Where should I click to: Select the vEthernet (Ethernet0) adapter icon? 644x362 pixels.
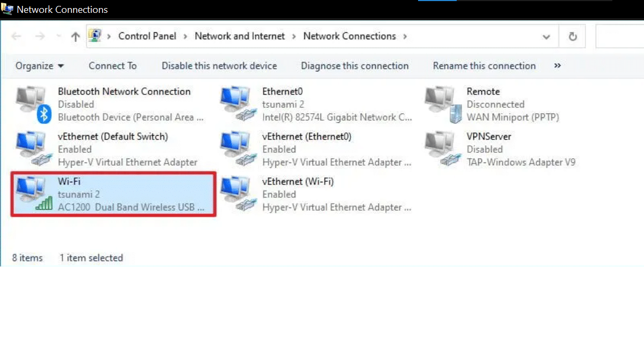click(238, 149)
